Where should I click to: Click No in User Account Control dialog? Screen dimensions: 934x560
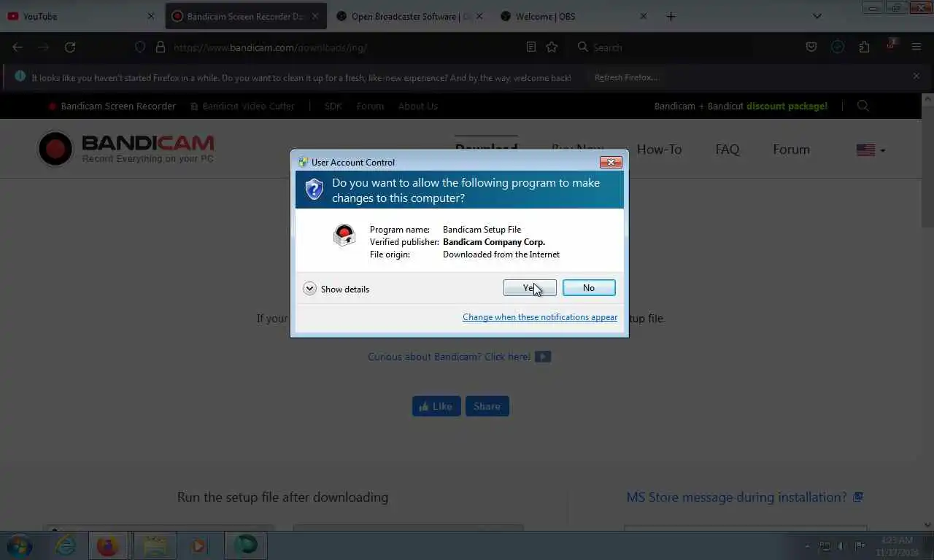coord(589,288)
